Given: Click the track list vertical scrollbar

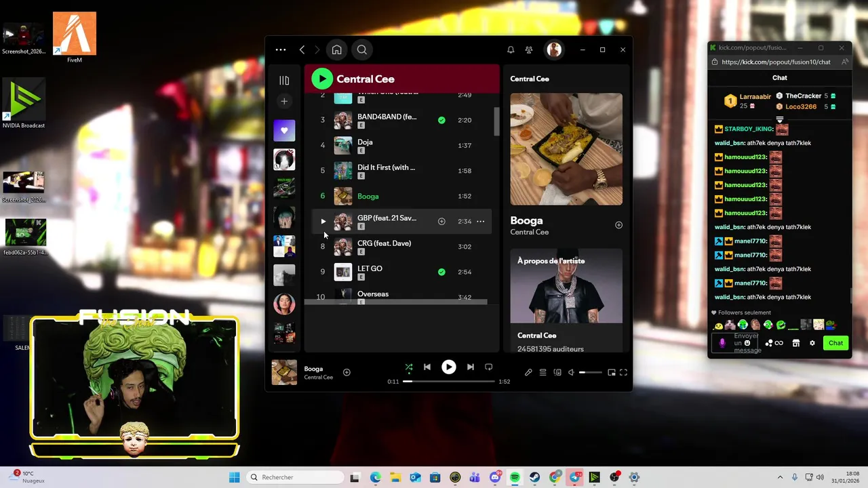Looking at the screenshot, I should (496, 122).
